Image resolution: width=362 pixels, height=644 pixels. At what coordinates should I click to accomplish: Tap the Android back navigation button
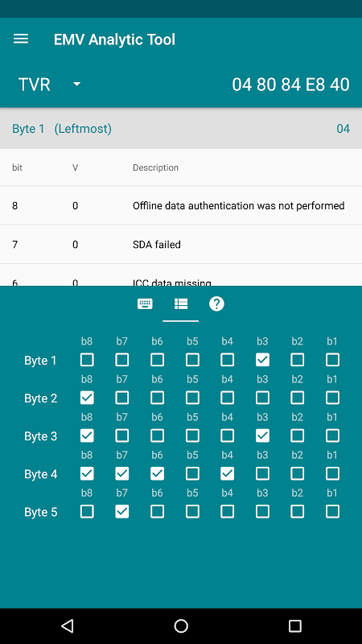pyautogui.click(x=67, y=626)
